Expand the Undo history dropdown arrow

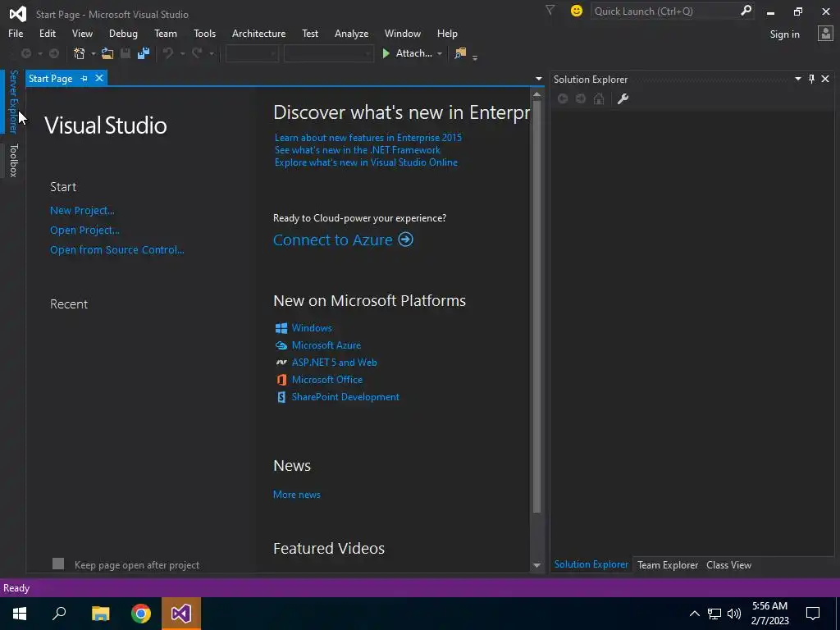[182, 53]
